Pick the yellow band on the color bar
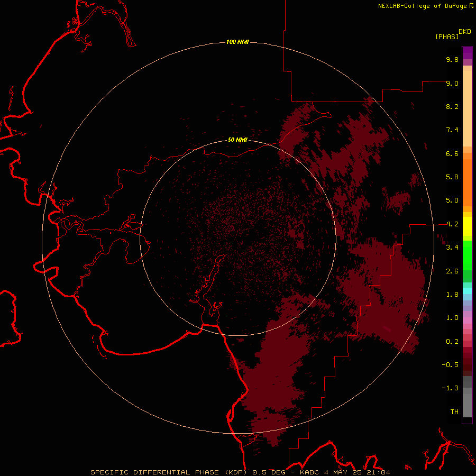The height and width of the screenshot is (476, 476). pyautogui.click(x=467, y=226)
